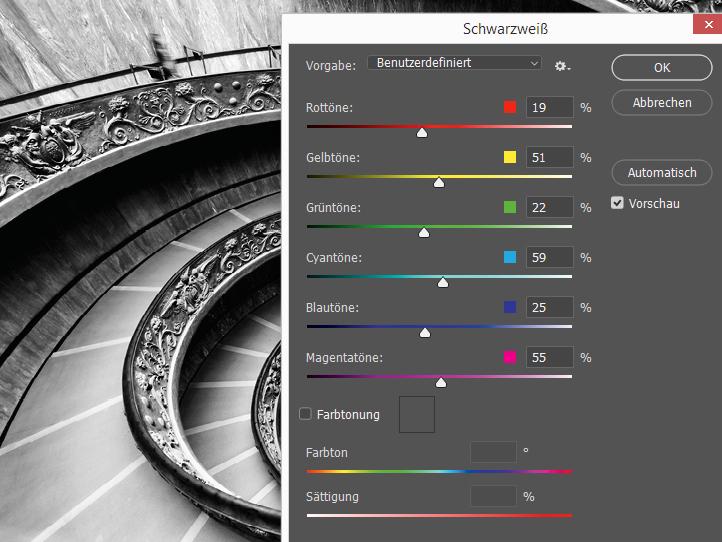This screenshot has width=722, height=542.
Task: Click the Rottöne label
Action: [x=329, y=107]
